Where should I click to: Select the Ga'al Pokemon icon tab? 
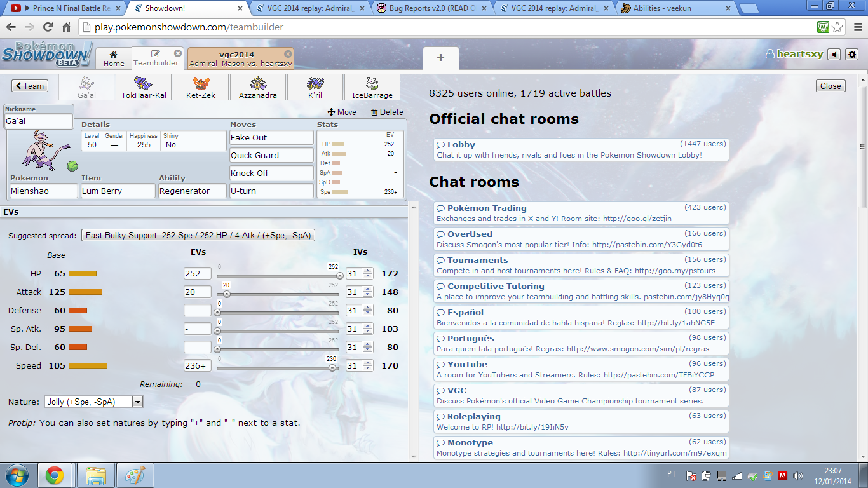pyautogui.click(x=86, y=87)
